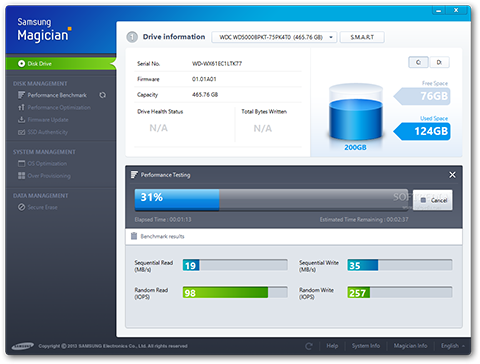Image resolution: width=480 pixels, height=364 pixels.
Task: Minimize the Samsung Magician window
Action: pos(439,10)
